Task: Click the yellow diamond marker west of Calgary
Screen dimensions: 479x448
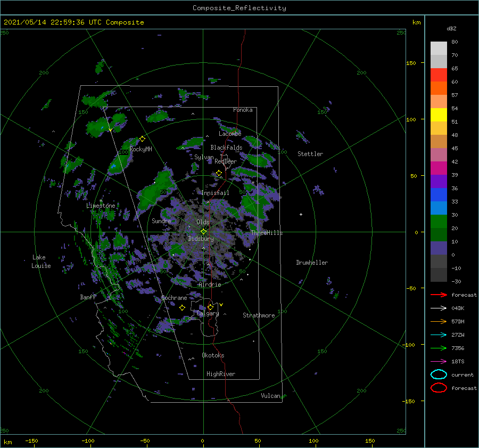Action: (x=182, y=307)
